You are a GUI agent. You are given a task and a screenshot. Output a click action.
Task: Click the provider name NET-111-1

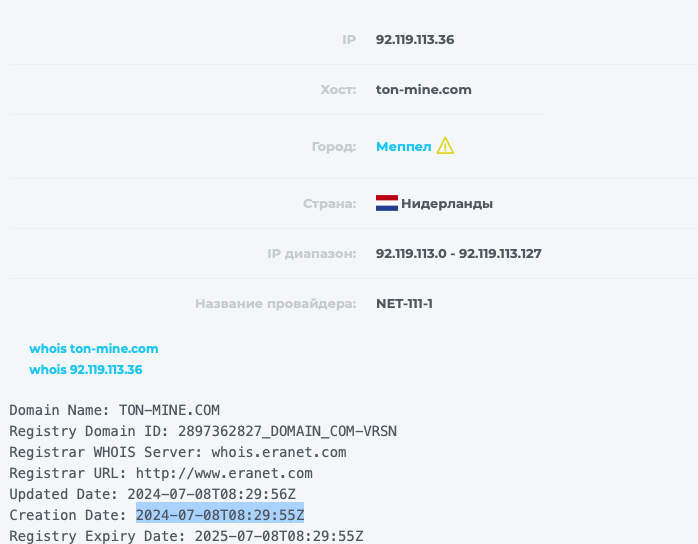pos(404,304)
